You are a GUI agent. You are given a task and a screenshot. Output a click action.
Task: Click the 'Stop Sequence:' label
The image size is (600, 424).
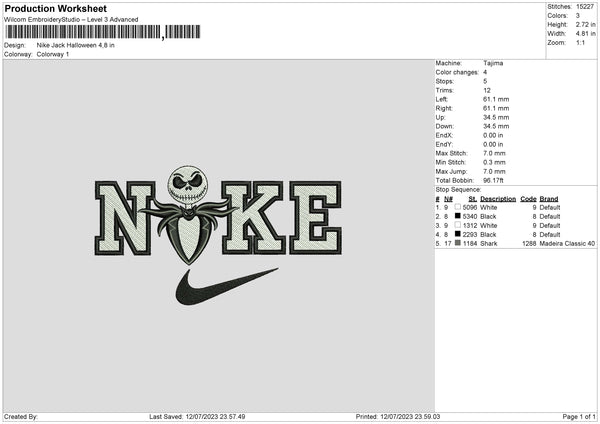(458, 189)
